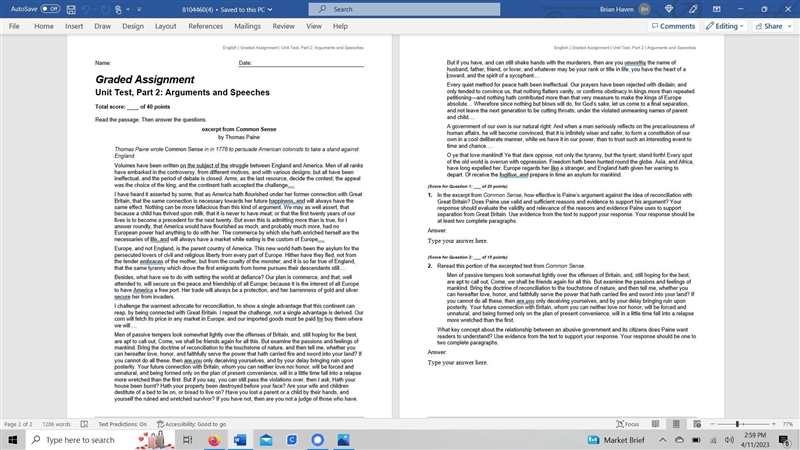Open the Design tab

[133, 26]
